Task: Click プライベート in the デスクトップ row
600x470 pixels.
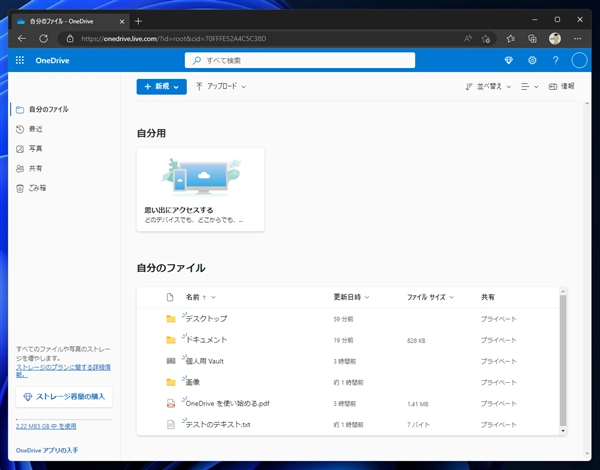Action: tap(498, 319)
